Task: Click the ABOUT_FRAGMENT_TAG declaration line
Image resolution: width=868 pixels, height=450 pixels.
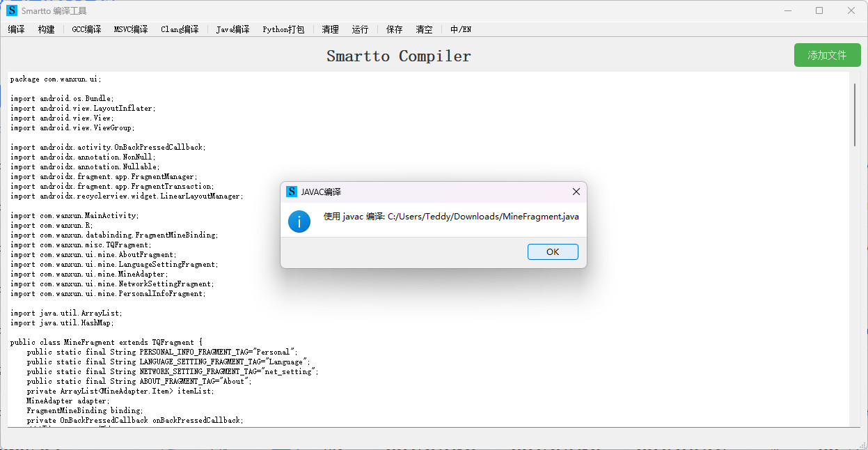Action: click(139, 381)
